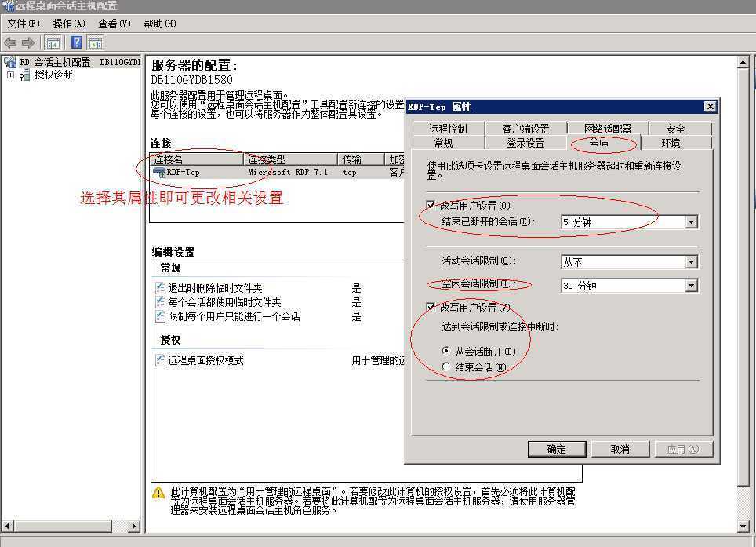Click the RDP-Tcp connection icon
Viewport: 756px width, 547px height.
pyautogui.click(x=159, y=172)
